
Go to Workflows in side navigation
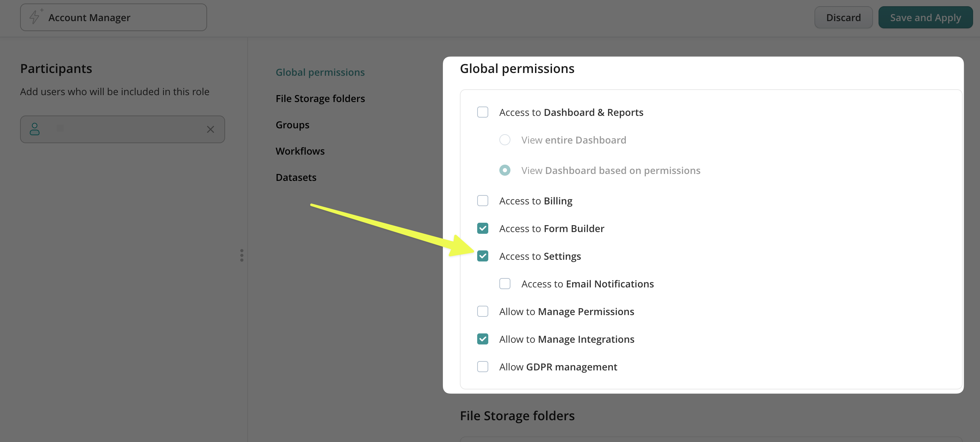pyautogui.click(x=300, y=151)
